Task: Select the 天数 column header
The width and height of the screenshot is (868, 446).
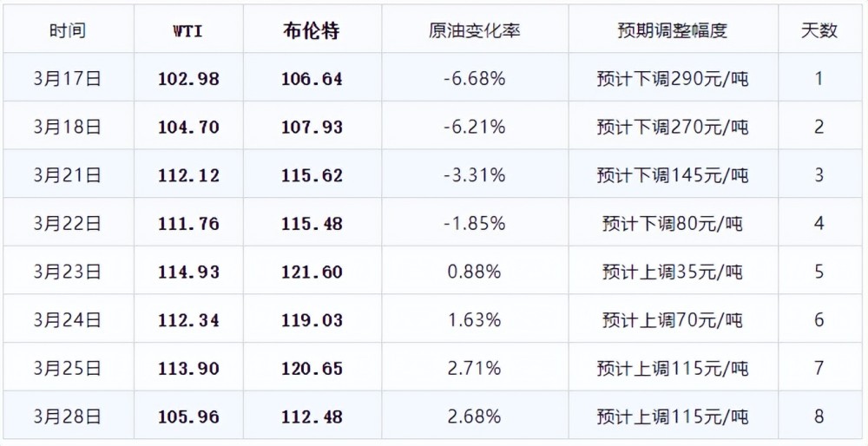Action: pyautogui.click(x=819, y=31)
